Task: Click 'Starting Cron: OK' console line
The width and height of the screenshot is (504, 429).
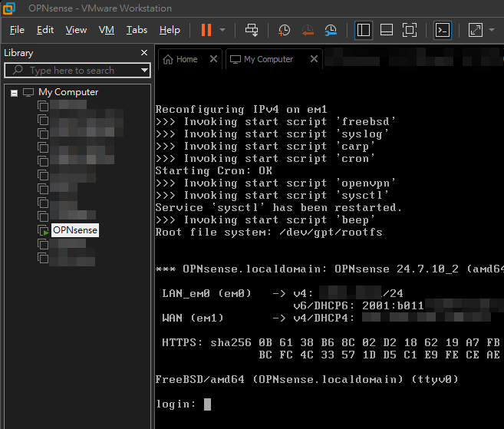Action: 214,171
